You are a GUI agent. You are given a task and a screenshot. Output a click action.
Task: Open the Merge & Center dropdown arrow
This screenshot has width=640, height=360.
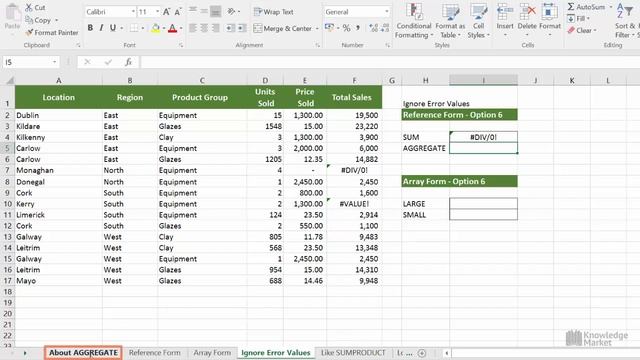(x=317, y=29)
